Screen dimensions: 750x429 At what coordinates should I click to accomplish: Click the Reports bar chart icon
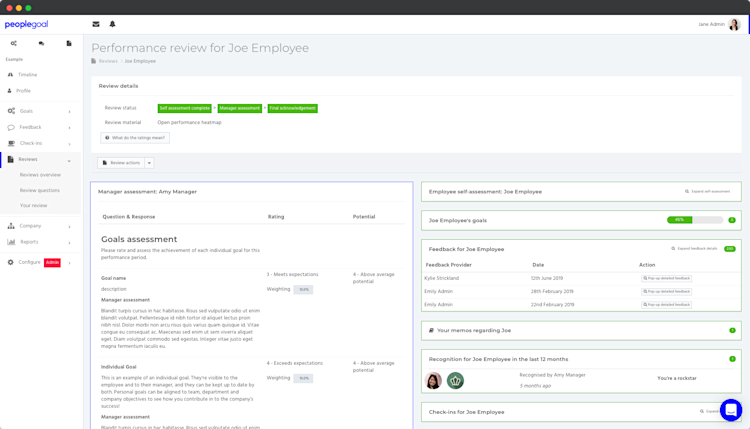tap(11, 242)
